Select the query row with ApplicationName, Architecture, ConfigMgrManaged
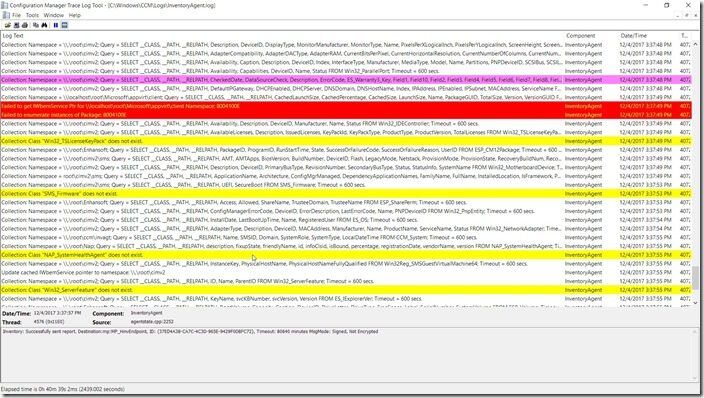704x398 pixels. 346,176
